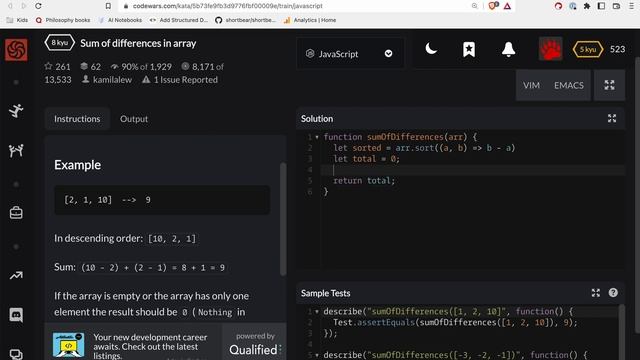
Task: Open AI Notebooks bookmark
Action: (x=120, y=20)
